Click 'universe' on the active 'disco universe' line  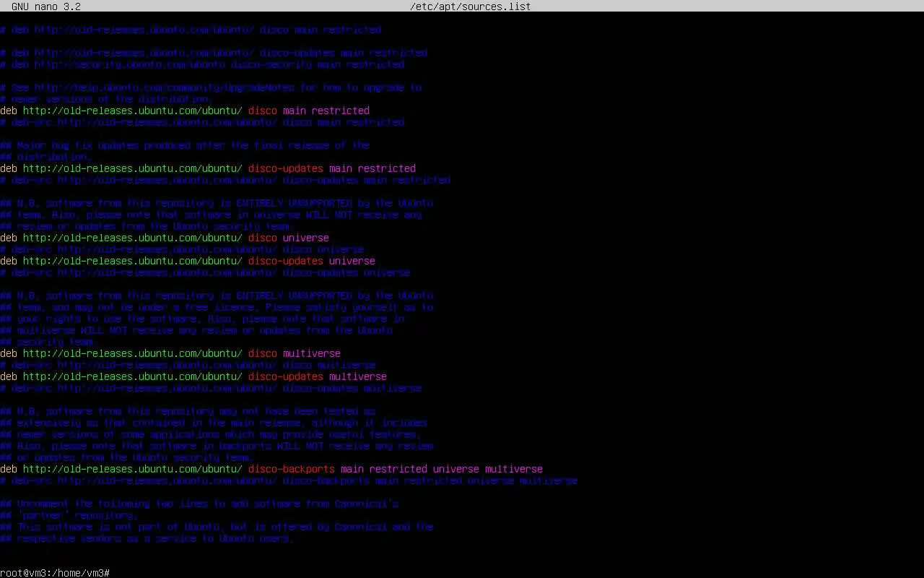tap(306, 238)
